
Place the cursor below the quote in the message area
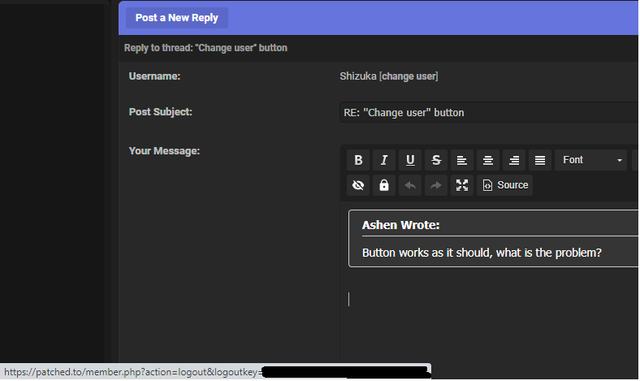tap(490, 299)
